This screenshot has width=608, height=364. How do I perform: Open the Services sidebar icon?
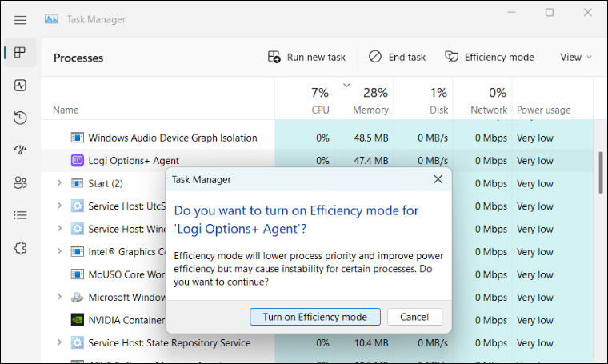[x=20, y=247]
